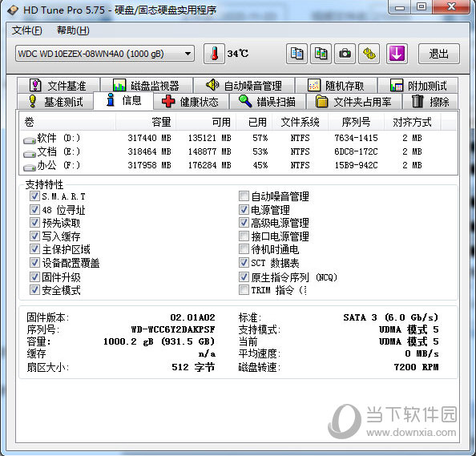The height and width of the screenshot is (456, 476).
Task: Toggle the 原生指令序列 (NCQ) checkbox
Action: 244,276
